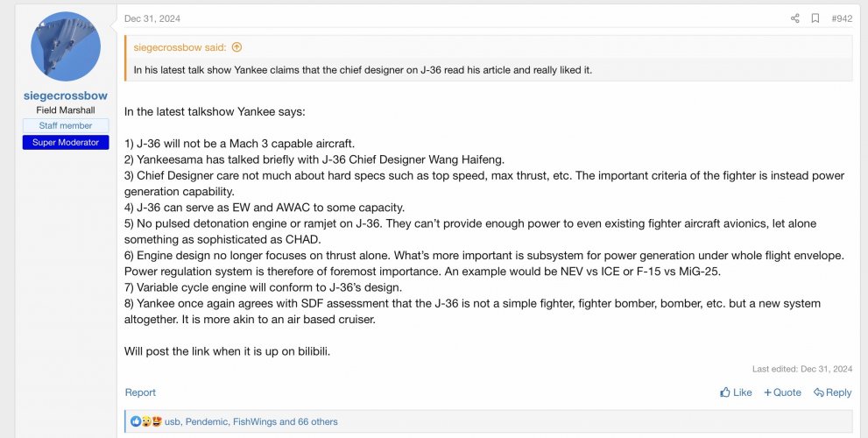868x438 pixels.
Task: Bookmark this post with the bookmark icon
Action: pos(815,18)
